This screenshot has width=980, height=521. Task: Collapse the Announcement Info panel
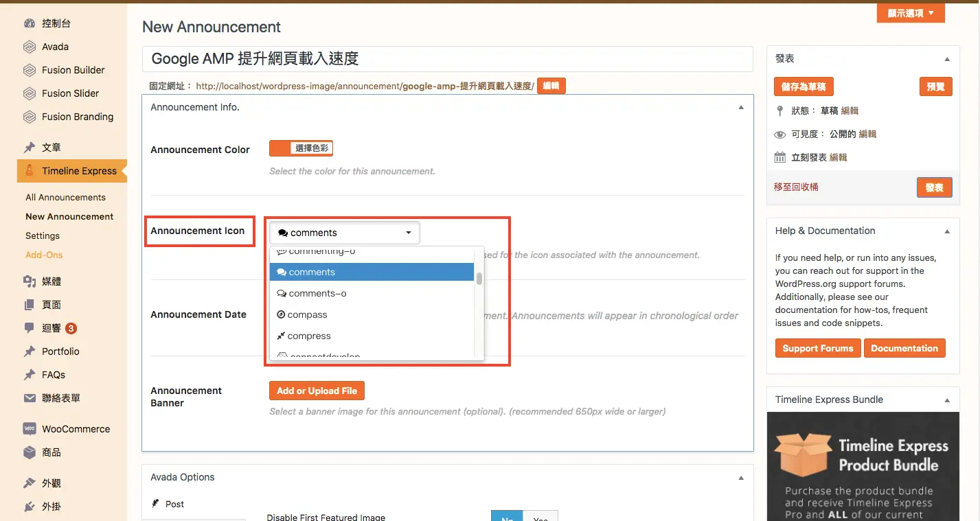point(741,107)
